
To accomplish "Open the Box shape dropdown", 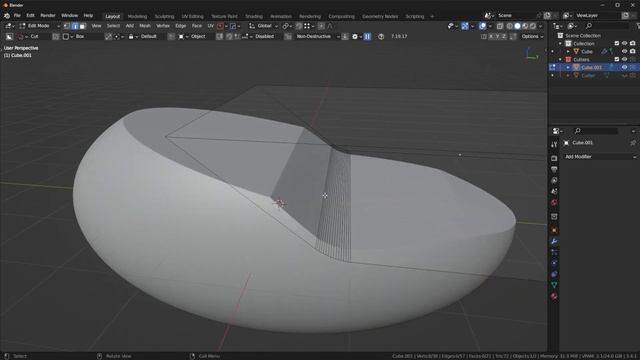I will tap(82, 36).
